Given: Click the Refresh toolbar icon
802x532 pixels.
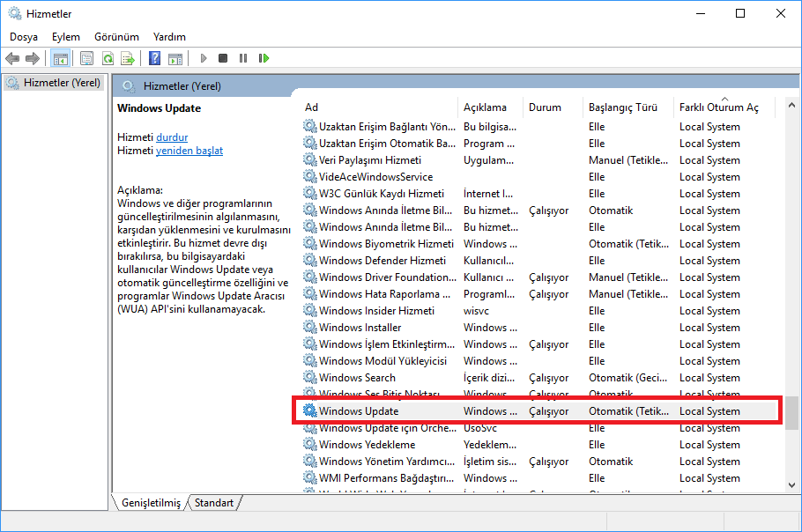Looking at the screenshot, I should click(x=108, y=59).
